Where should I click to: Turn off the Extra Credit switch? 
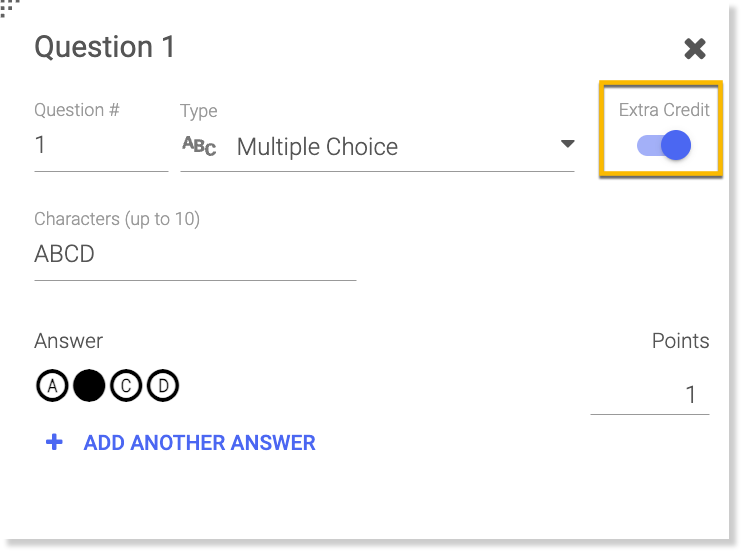(665, 146)
